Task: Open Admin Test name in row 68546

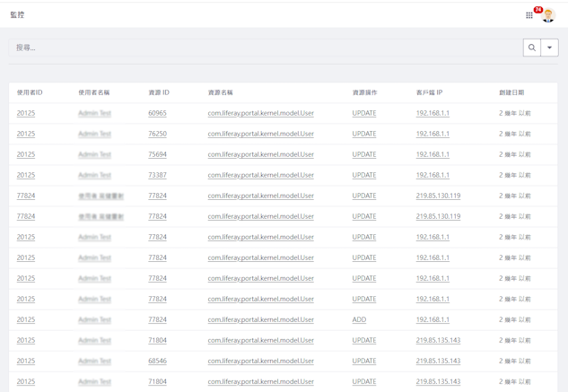Action: click(94, 361)
